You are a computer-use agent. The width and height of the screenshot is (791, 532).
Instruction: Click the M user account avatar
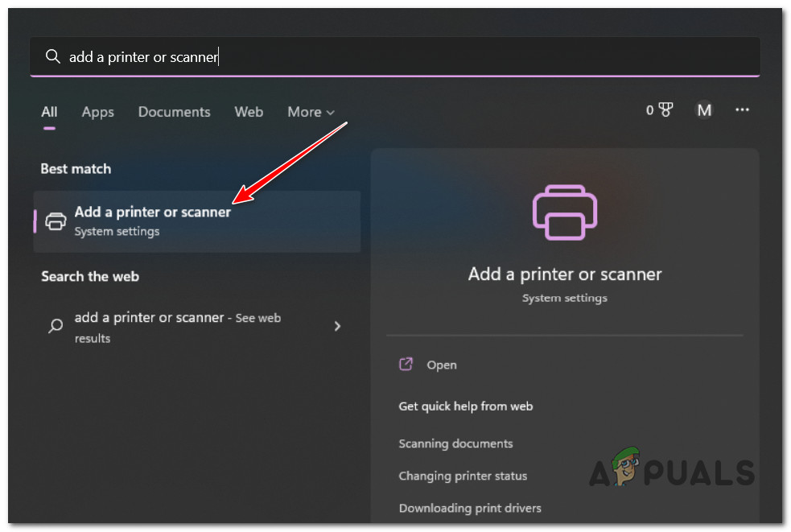pyautogui.click(x=704, y=109)
